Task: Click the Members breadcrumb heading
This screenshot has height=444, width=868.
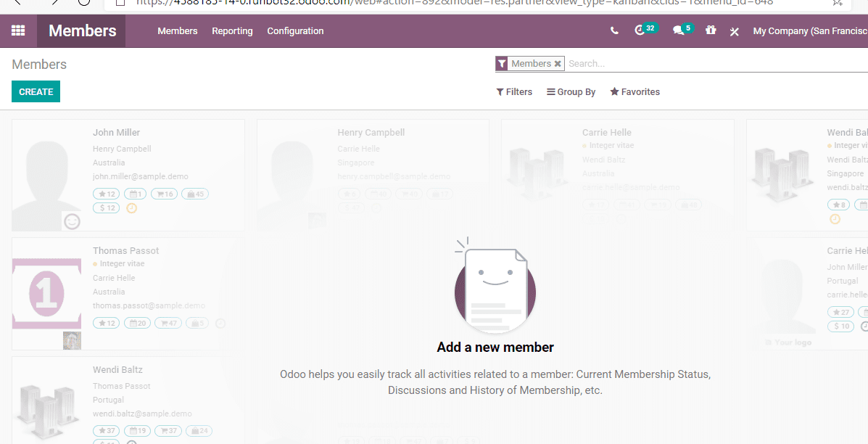Action: (x=39, y=65)
